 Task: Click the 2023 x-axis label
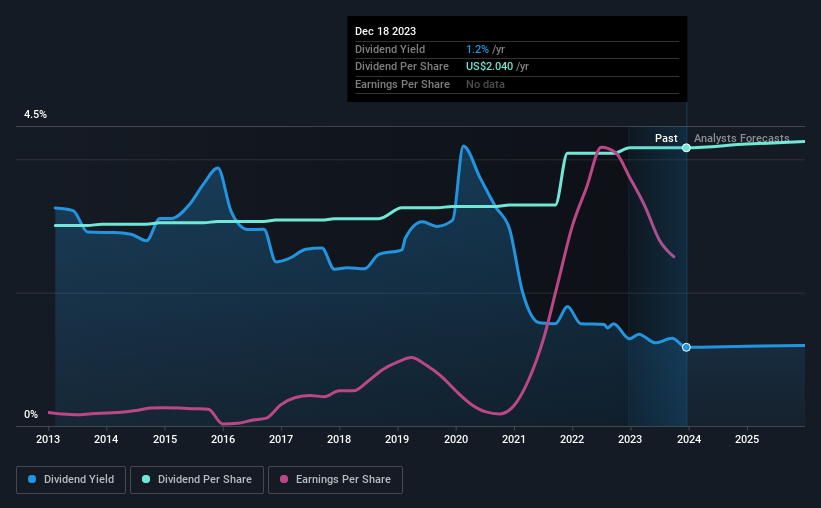pyautogui.click(x=630, y=439)
